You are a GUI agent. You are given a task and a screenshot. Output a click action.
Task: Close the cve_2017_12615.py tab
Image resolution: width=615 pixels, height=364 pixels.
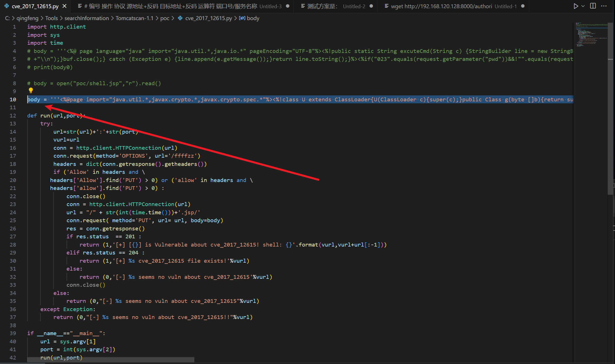tap(64, 6)
